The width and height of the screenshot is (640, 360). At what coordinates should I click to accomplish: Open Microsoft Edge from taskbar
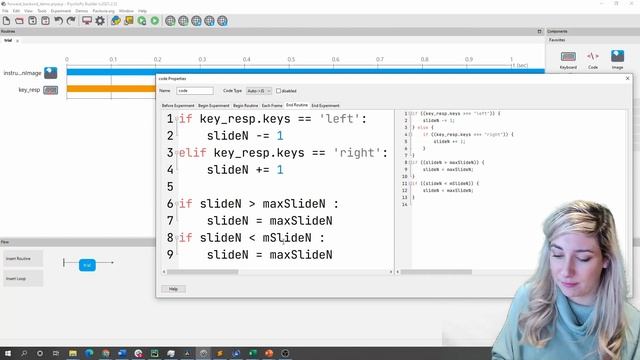(x=89, y=353)
